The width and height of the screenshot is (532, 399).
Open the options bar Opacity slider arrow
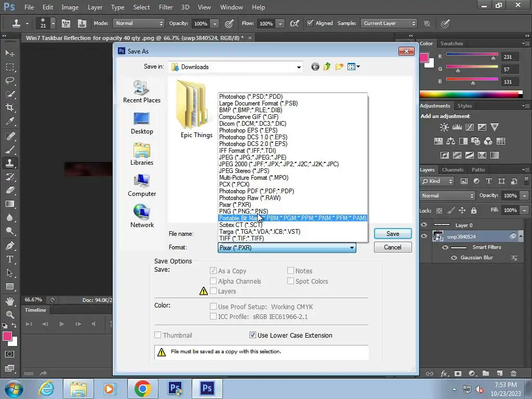coord(215,23)
